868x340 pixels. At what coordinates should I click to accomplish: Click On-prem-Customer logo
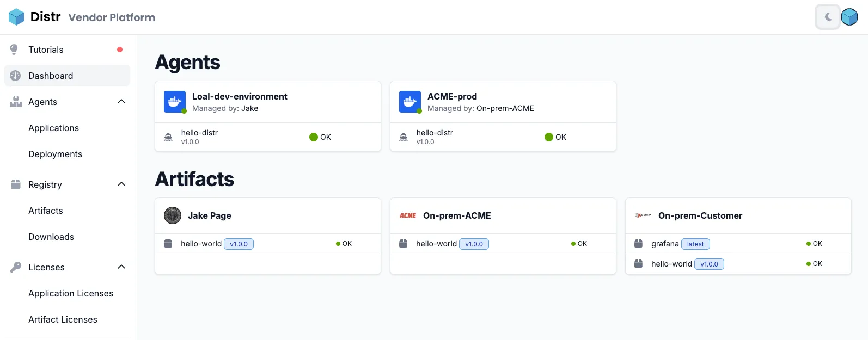(643, 215)
